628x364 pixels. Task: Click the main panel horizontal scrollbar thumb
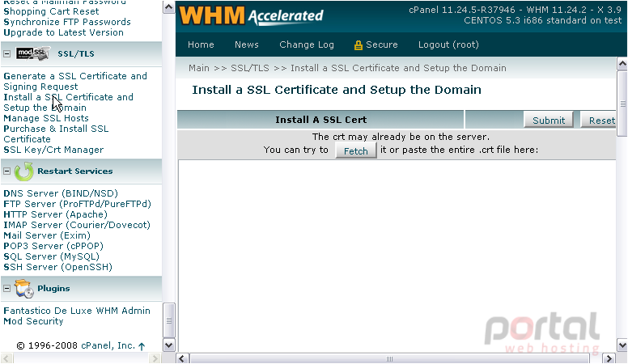[389, 359]
